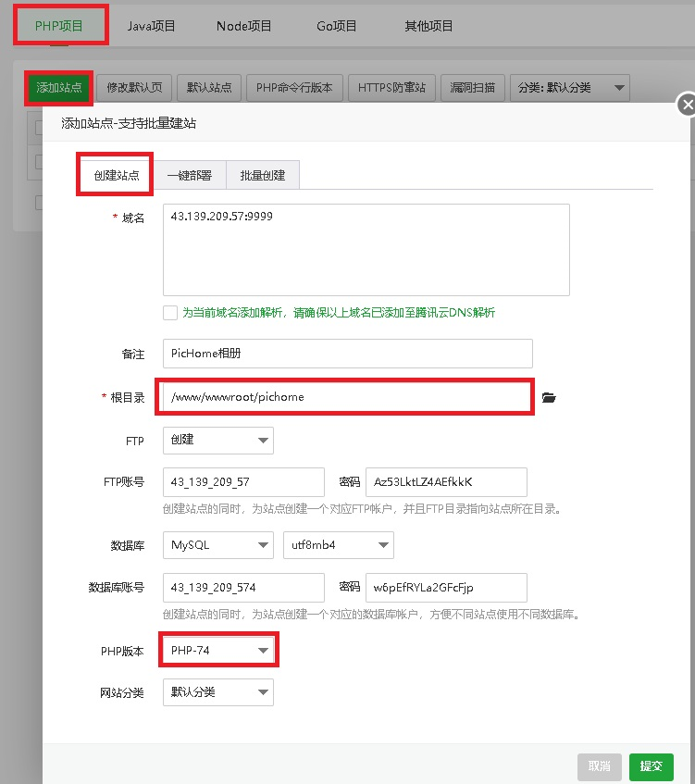Image resolution: width=695 pixels, height=784 pixels.
Task: Cancel with the 取消 button
Action: [x=600, y=767]
